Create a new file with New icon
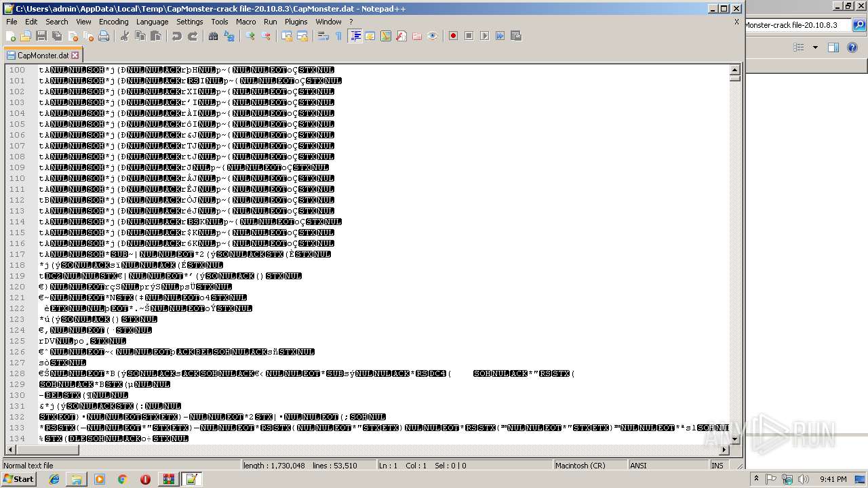Image resolution: width=868 pixels, height=488 pixels. tap(11, 36)
